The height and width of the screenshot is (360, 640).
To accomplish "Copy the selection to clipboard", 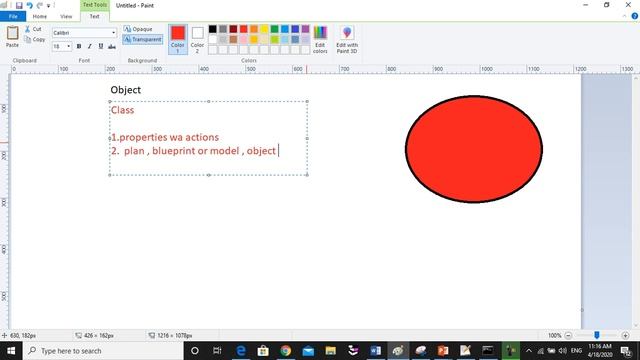I will point(35,40).
